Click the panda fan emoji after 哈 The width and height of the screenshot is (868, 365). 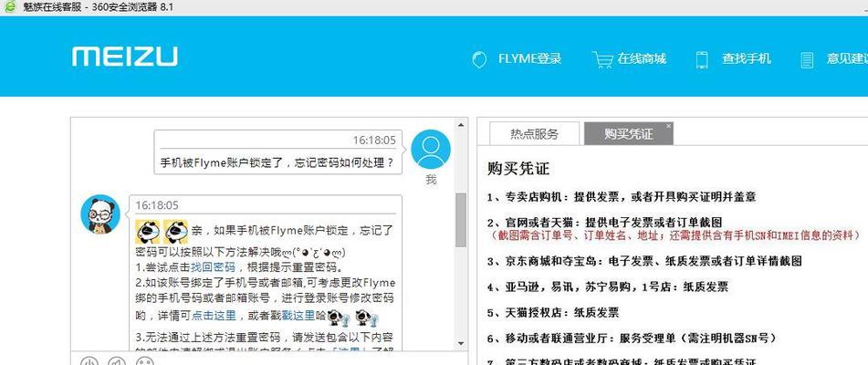pos(339,318)
